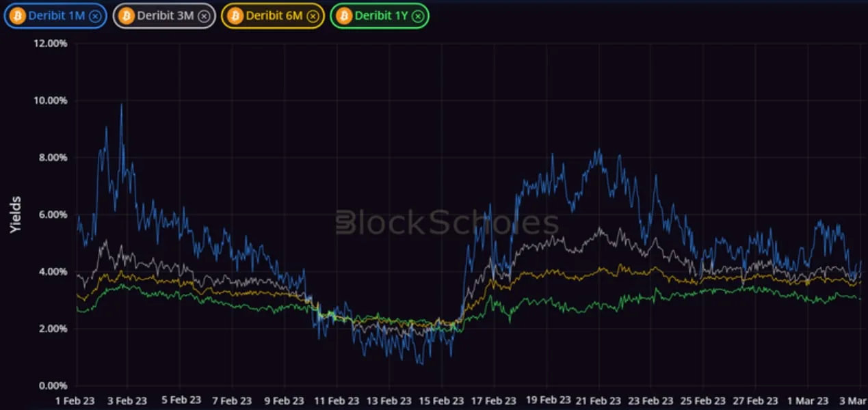Click the 25 Feb 23 date label
The width and height of the screenshot is (868, 410).
click(x=703, y=401)
